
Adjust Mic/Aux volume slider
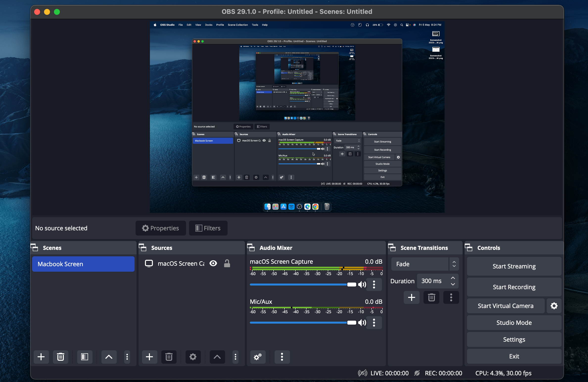303,323
